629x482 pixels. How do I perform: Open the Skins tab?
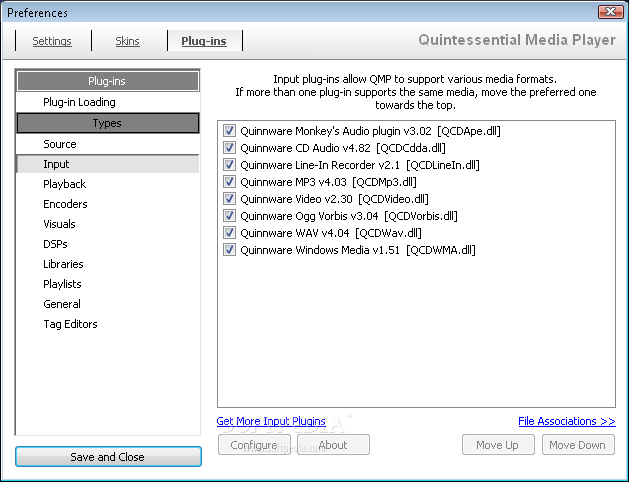[x=128, y=41]
